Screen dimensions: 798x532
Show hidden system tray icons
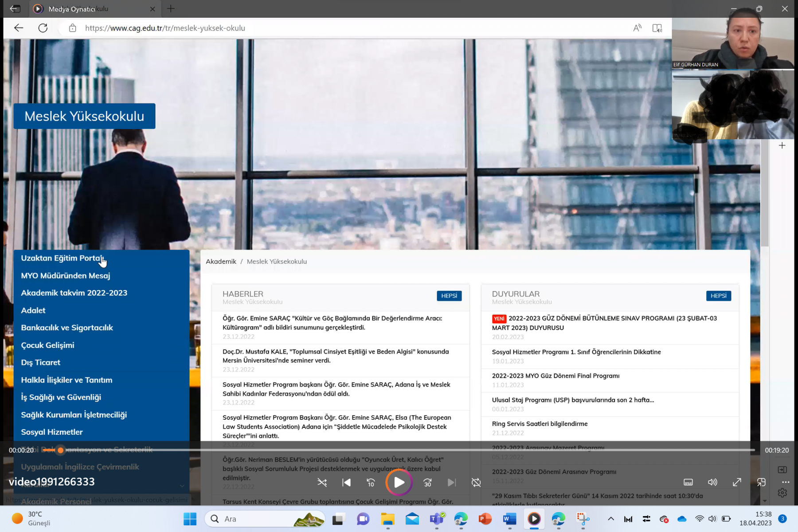610,519
